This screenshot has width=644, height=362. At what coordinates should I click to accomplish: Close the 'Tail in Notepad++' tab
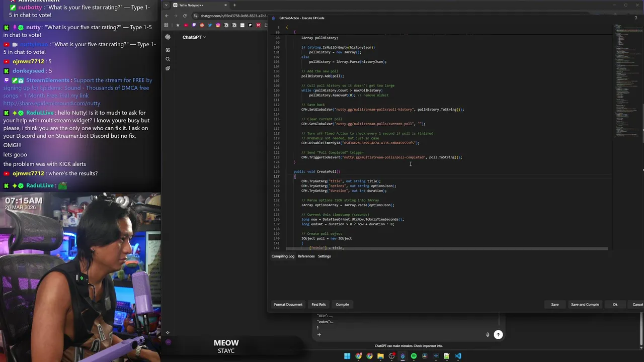[x=225, y=5]
